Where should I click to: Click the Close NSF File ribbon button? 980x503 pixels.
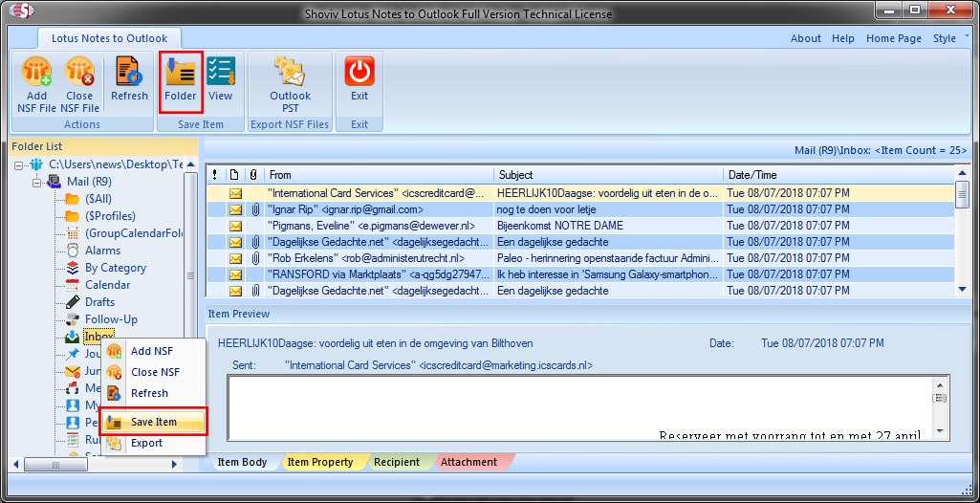[x=79, y=84]
